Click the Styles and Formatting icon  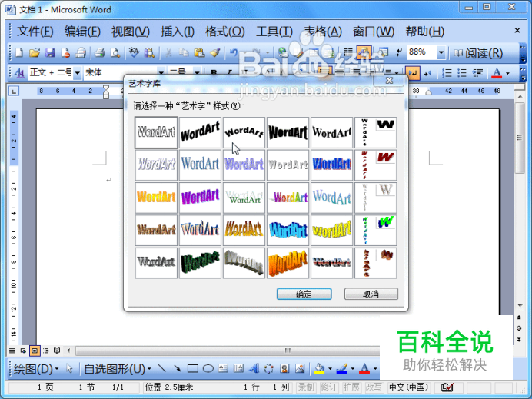coord(19,72)
